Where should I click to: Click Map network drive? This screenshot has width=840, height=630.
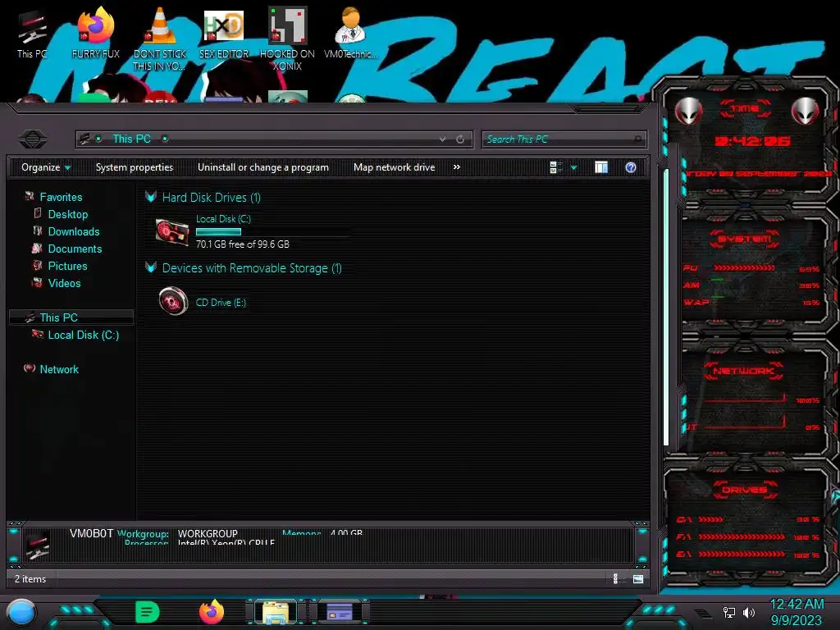(395, 167)
